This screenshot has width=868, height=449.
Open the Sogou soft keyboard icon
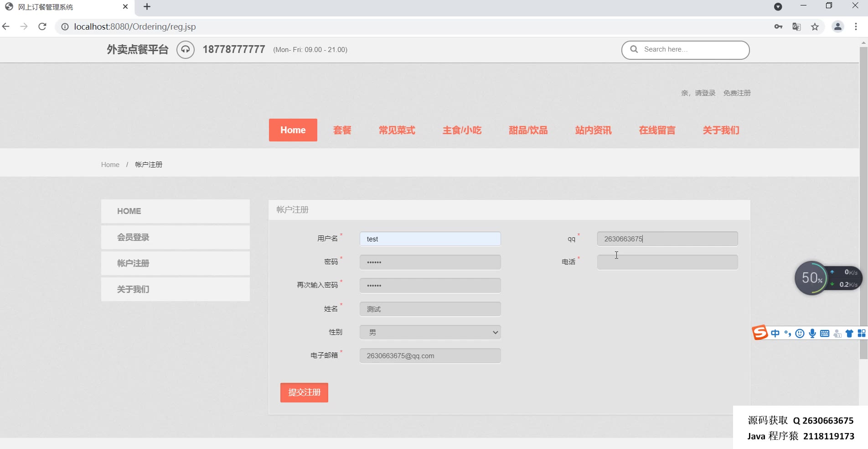[x=824, y=334]
